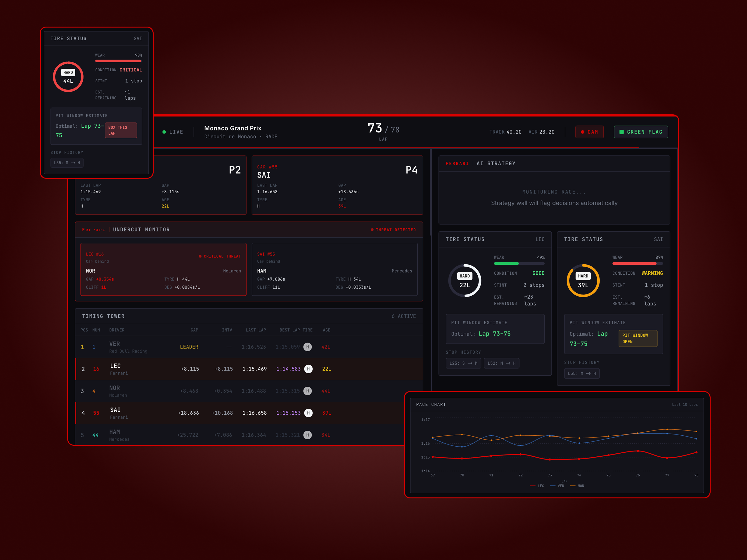747x560 pixels.
Task: Click the INTV column header
Action: coord(227,330)
